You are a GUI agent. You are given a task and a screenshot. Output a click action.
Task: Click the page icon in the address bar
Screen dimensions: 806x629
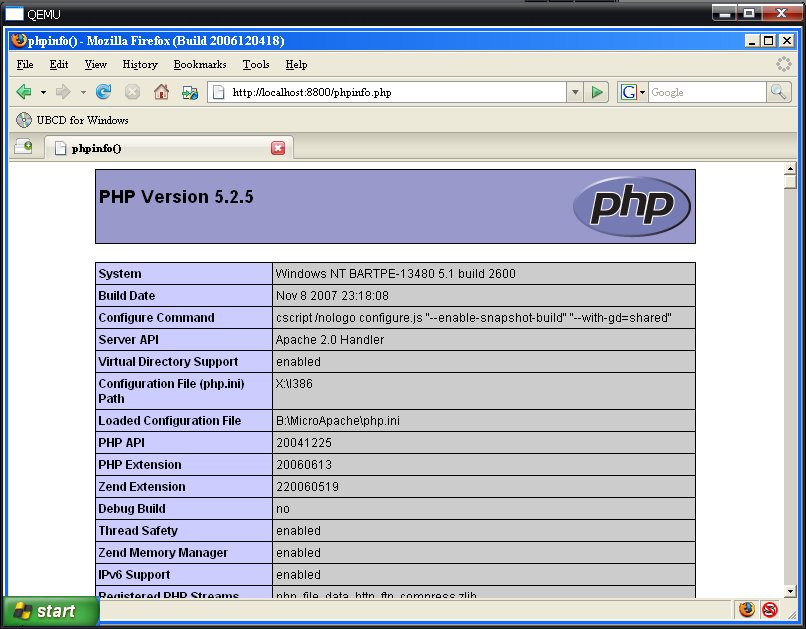219,92
